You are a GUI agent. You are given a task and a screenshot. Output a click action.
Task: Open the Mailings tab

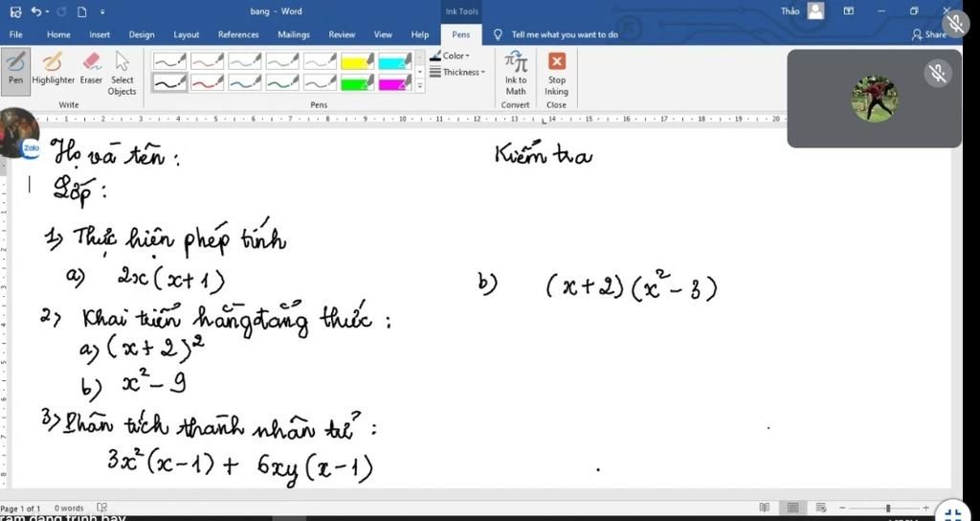(x=294, y=34)
